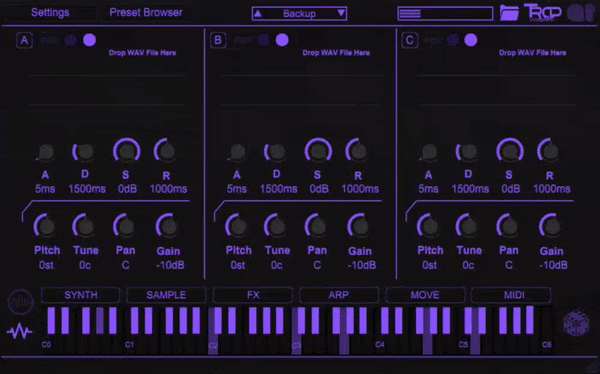
Task: Click the Pitch knob in sampler B
Action: coord(238,226)
